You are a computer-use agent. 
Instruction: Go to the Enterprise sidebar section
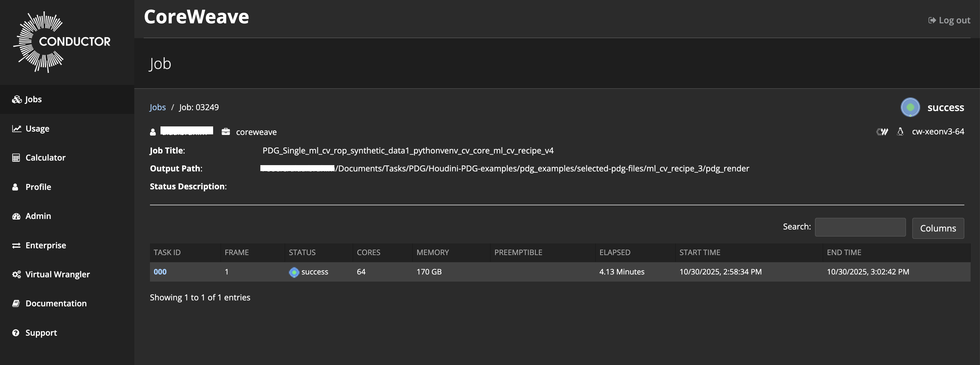coord(45,245)
